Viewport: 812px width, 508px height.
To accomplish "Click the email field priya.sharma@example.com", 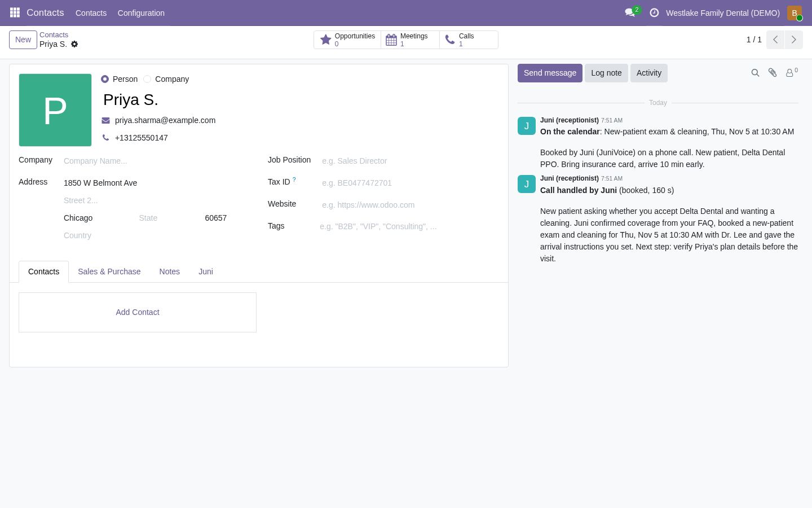I will pyautogui.click(x=165, y=120).
